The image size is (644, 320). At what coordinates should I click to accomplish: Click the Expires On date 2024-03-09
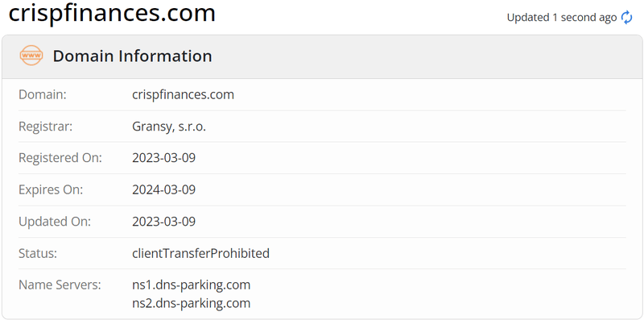point(164,189)
